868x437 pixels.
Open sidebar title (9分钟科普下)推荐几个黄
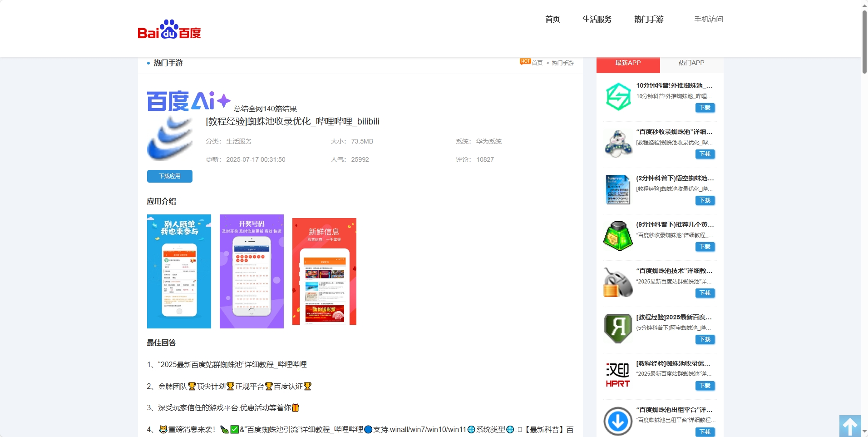(675, 224)
